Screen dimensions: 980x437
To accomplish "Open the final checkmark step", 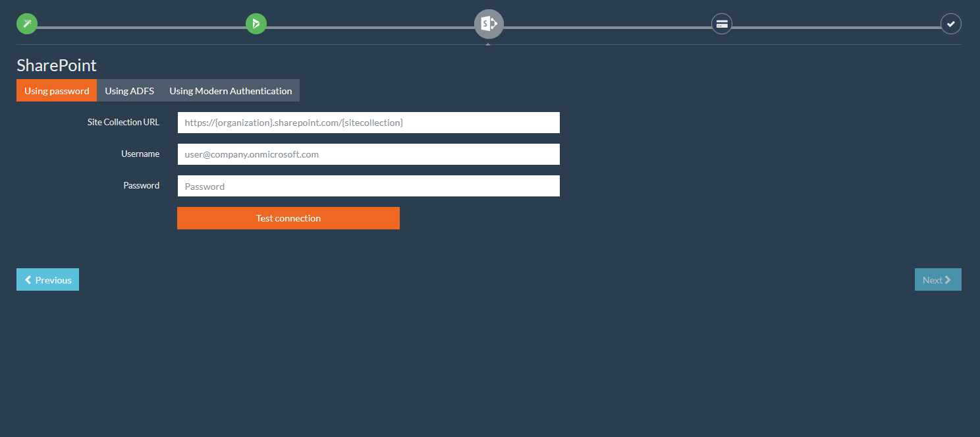I will tap(951, 24).
